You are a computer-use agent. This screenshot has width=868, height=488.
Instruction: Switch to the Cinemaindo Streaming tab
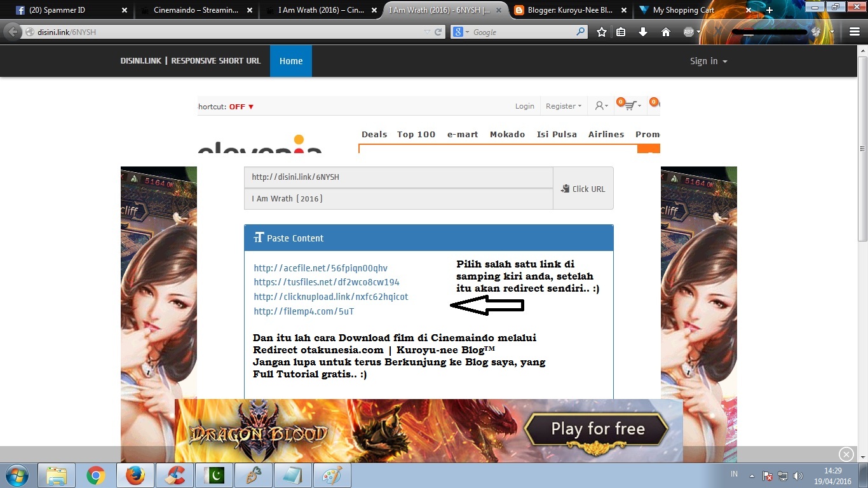click(x=196, y=10)
